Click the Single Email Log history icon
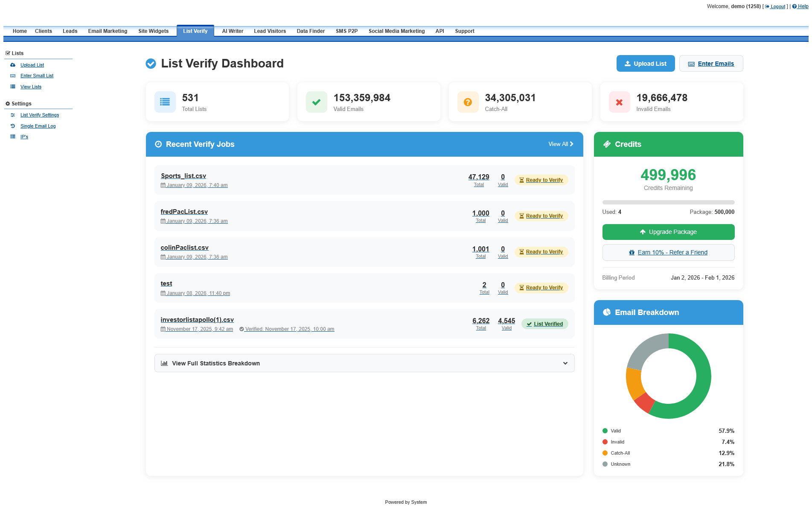Screen dimensions: 812x508 (x=13, y=126)
